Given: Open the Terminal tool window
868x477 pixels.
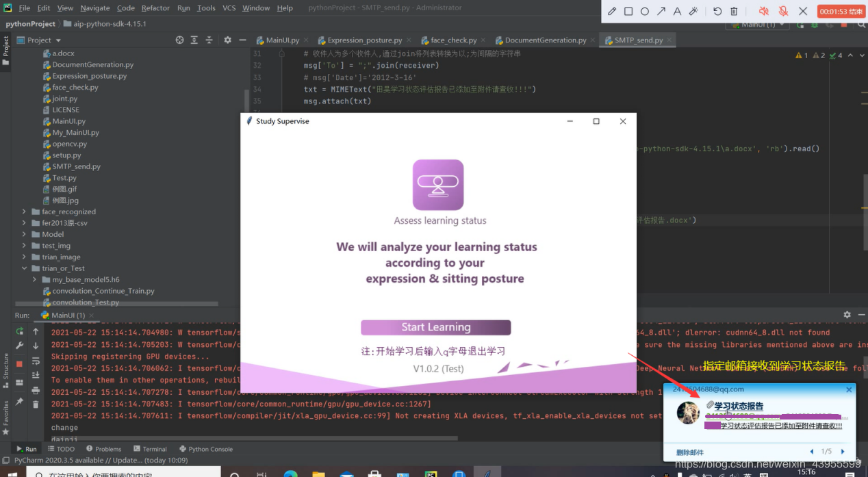Looking at the screenshot, I should [150, 449].
